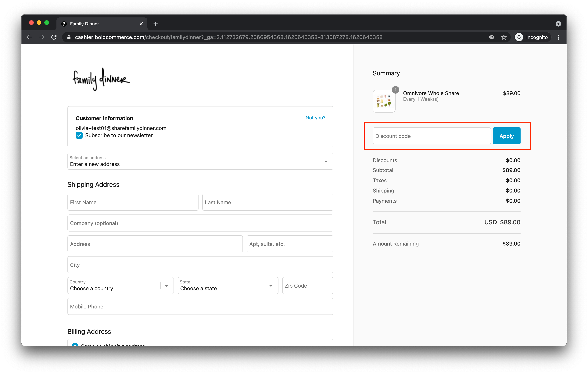The height and width of the screenshot is (374, 588).
Task: Select the Family Dinner tab
Action: click(102, 24)
